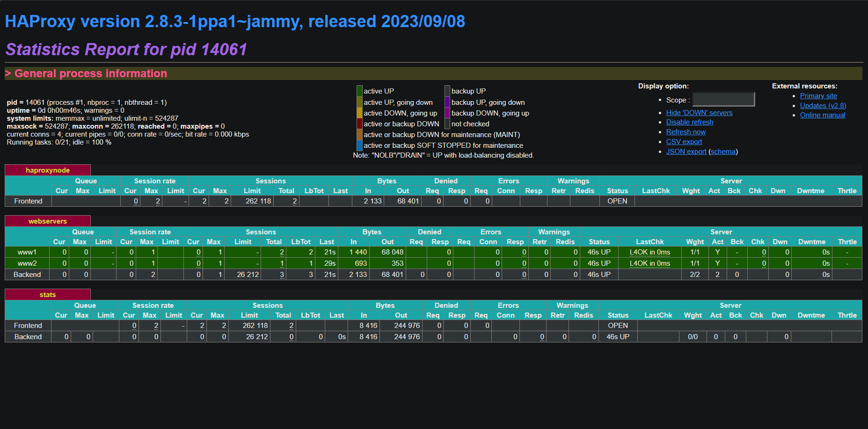
Task: Open Updates (v2.8) link
Action: click(823, 106)
